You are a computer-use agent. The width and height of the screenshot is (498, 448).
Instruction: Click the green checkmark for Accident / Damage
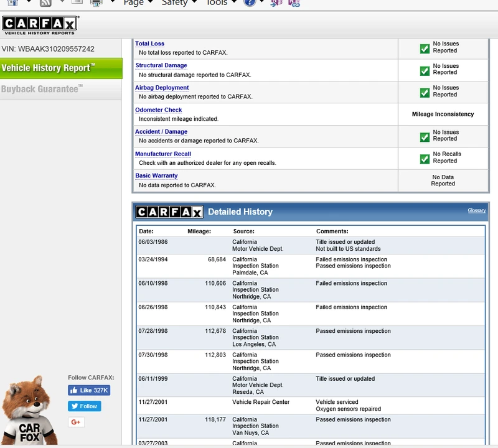point(425,137)
